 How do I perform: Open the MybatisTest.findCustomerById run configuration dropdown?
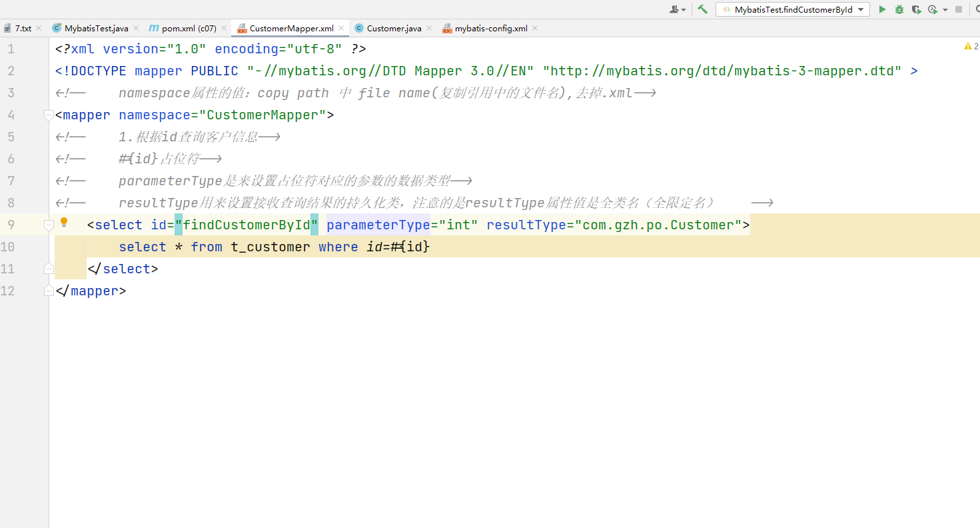point(793,9)
